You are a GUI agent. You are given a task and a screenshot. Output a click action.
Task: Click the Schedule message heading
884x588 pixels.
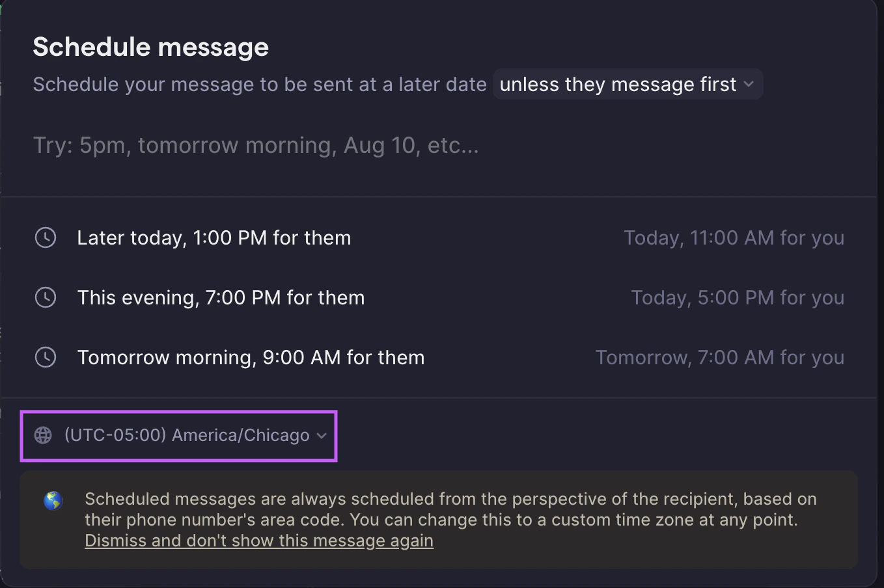[150, 46]
